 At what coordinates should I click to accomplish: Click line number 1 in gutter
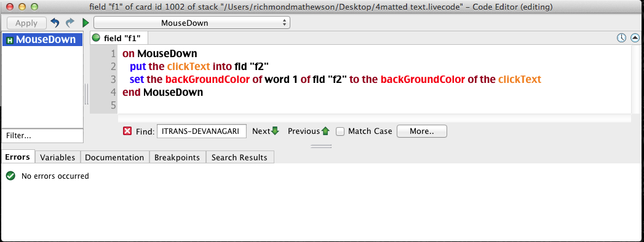click(113, 53)
